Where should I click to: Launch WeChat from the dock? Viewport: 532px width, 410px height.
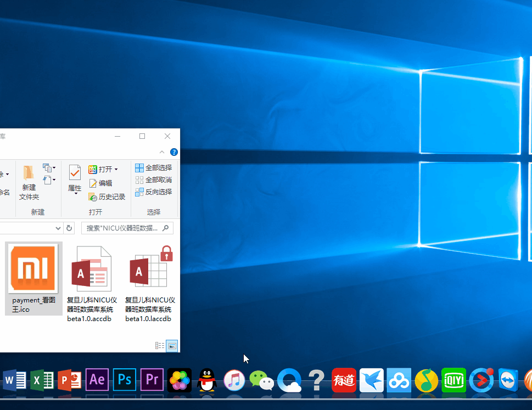[261, 380]
